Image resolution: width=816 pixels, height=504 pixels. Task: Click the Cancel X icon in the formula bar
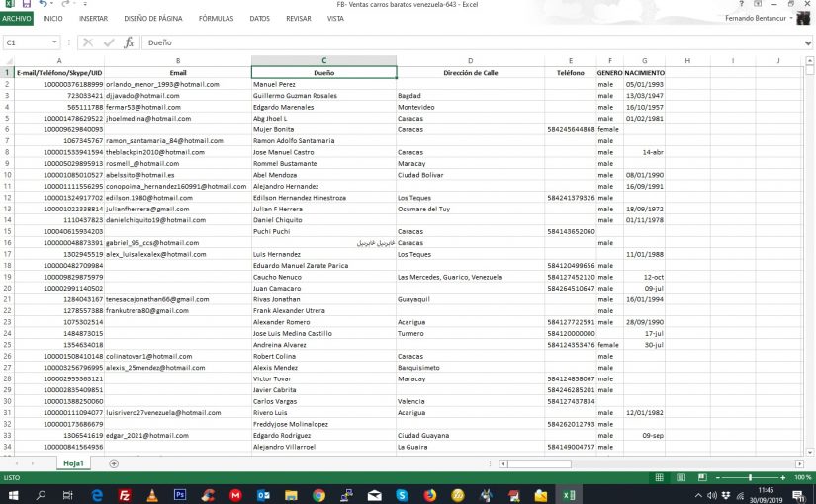[x=88, y=42]
